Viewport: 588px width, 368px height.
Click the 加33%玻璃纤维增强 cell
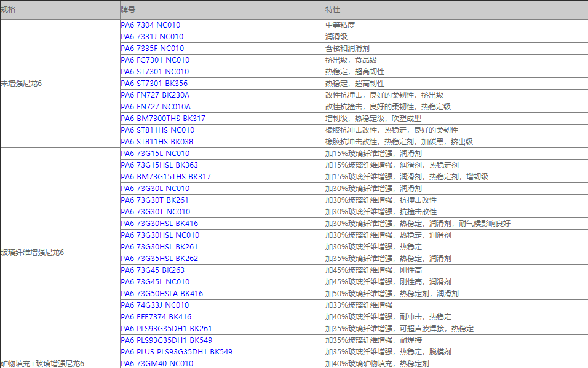(x=456, y=305)
